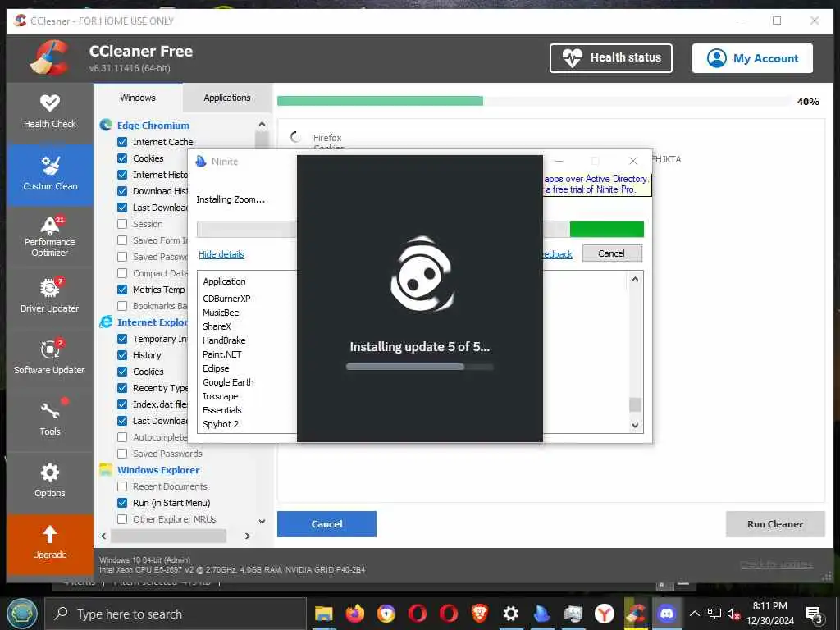Click cleaning list scroll down arrow
Screen dimensions: 840x630
pos(262,521)
